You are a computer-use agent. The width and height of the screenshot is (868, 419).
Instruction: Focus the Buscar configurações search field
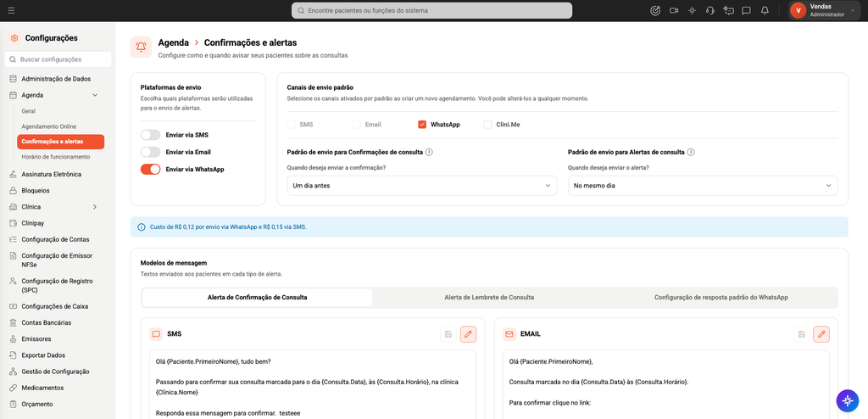coord(58,59)
